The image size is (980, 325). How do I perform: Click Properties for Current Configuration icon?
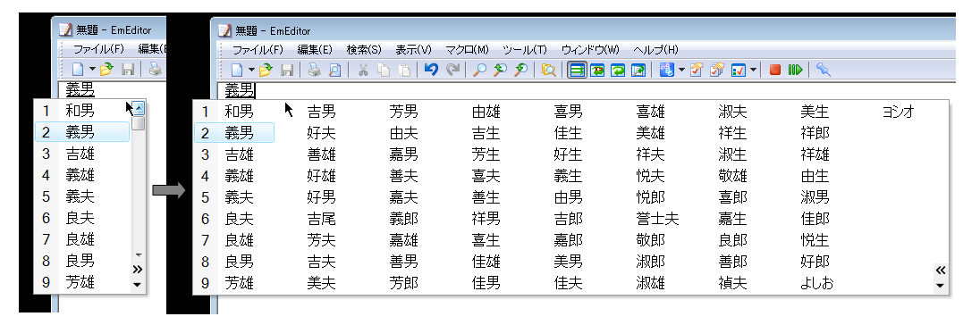tap(697, 70)
